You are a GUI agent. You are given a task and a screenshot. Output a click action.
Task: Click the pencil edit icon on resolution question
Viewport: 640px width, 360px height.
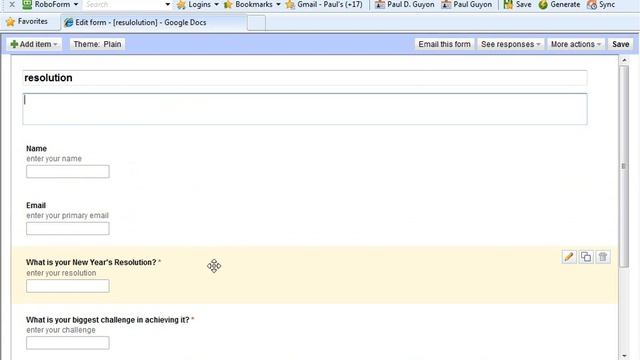tap(569, 257)
